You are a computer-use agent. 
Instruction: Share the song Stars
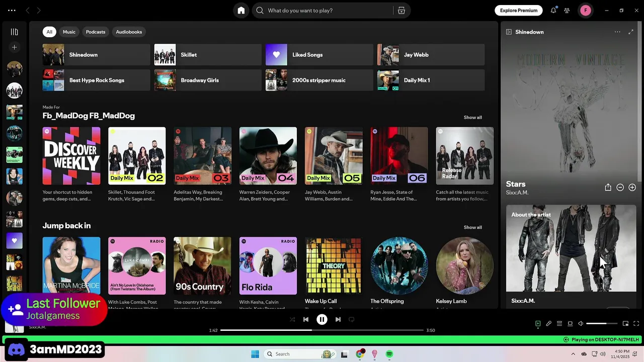pos(608,188)
